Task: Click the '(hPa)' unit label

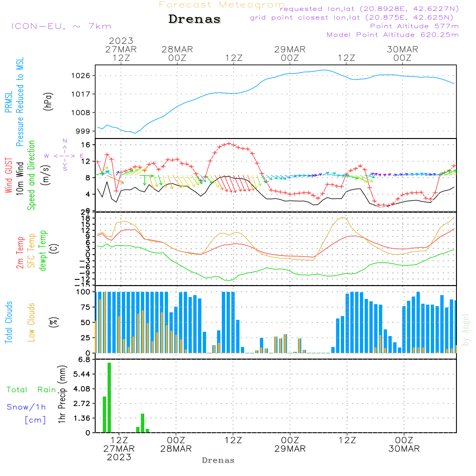Action: (48, 101)
